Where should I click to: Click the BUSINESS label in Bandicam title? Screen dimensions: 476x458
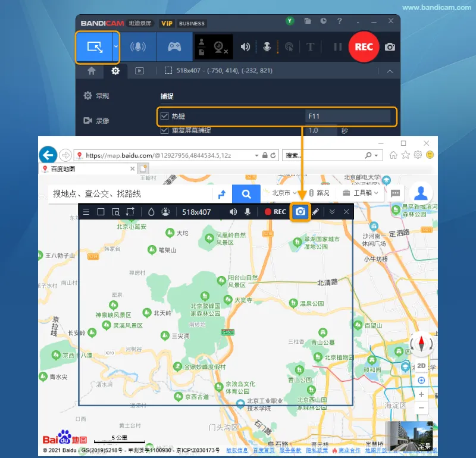coord(192,23)
